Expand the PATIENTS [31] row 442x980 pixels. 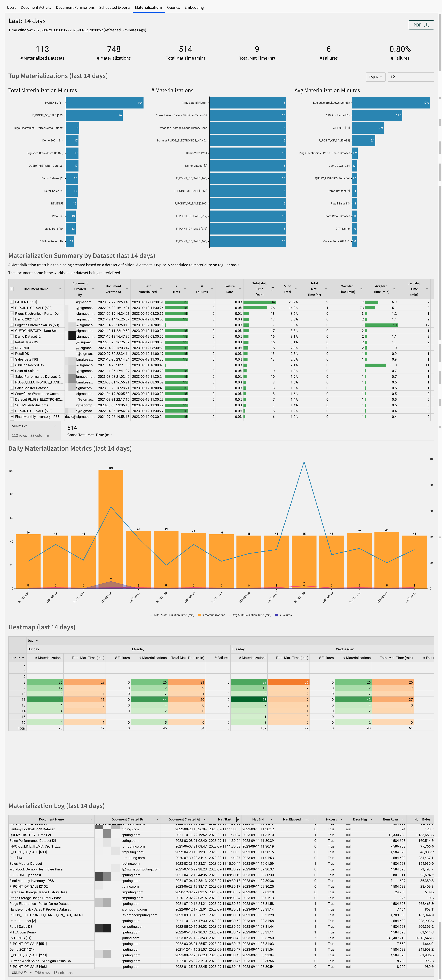tap(12, 302)
